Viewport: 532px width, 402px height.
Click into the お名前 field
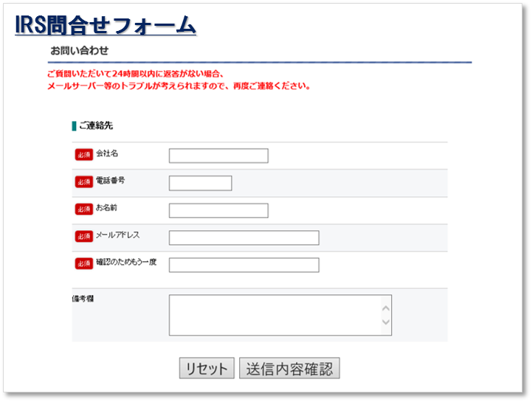[x=218, y=210]
